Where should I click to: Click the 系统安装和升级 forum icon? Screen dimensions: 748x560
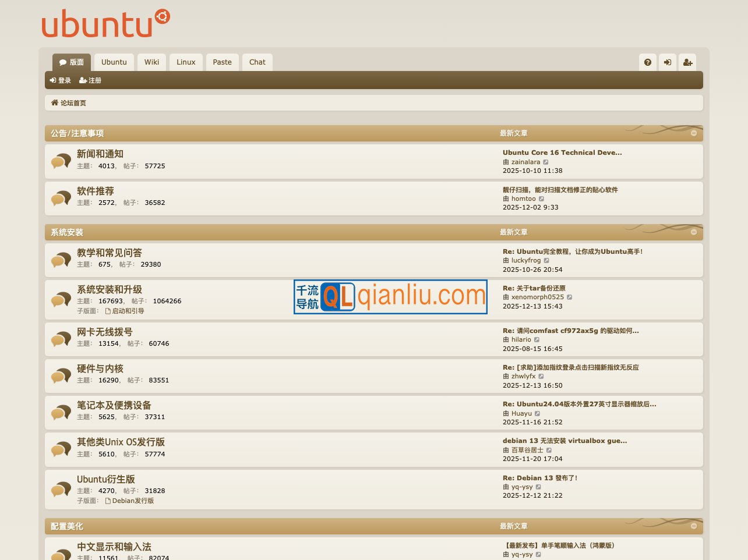(61, 299)
